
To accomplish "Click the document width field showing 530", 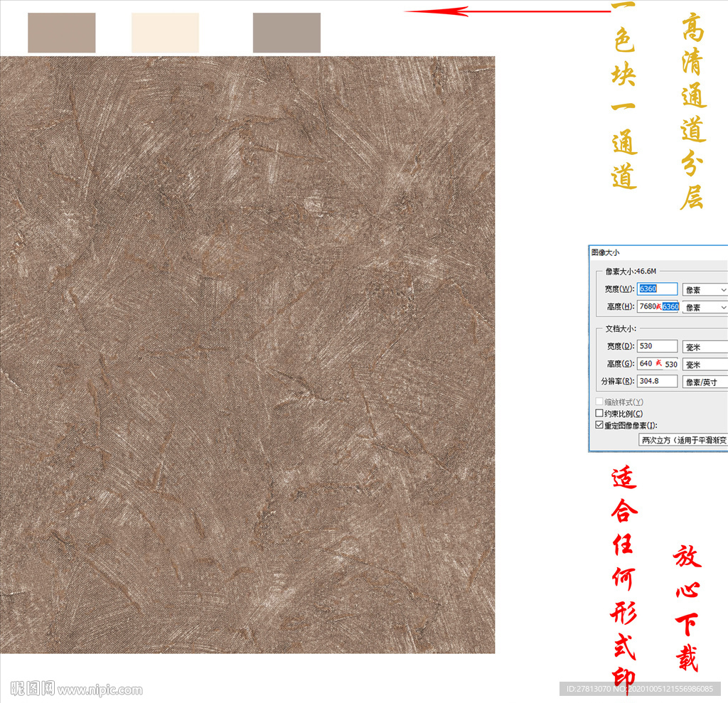I will pyautogui.click(x=657, y=346).
